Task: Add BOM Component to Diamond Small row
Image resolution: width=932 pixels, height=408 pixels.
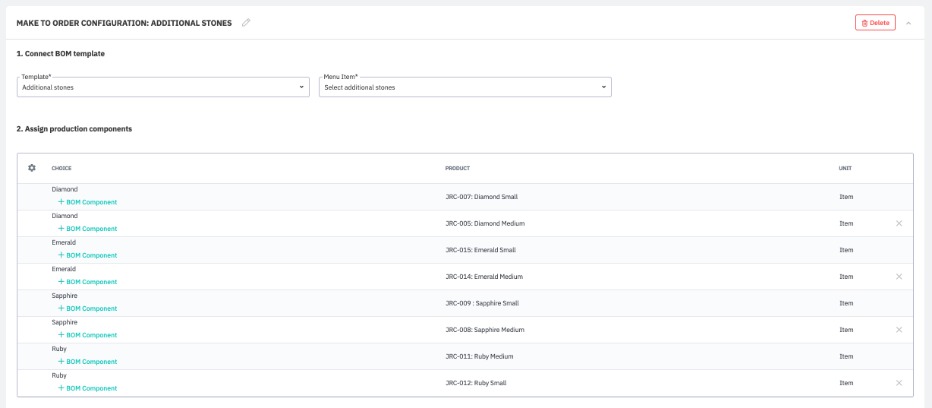Action: coord(87,202)
